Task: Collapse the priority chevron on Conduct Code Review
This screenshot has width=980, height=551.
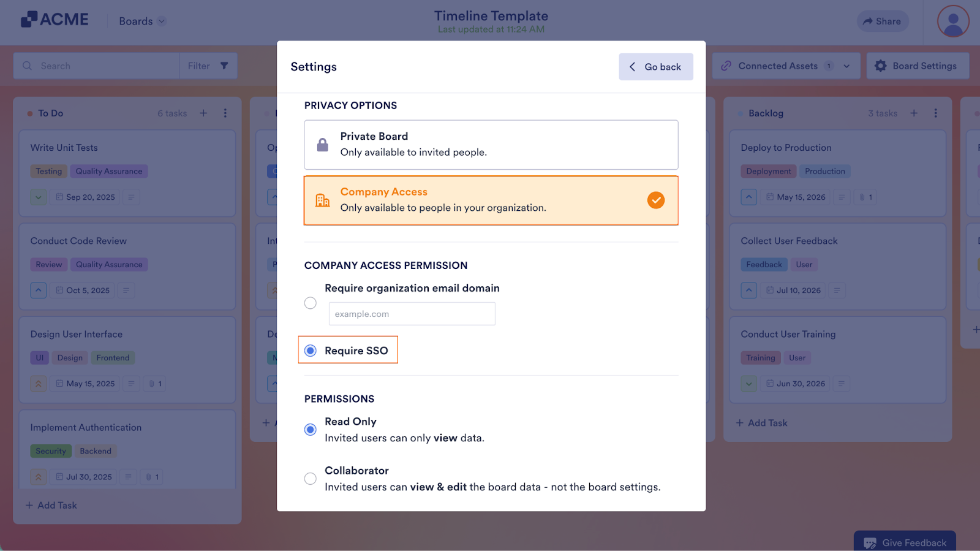Action: coord(38,290)
